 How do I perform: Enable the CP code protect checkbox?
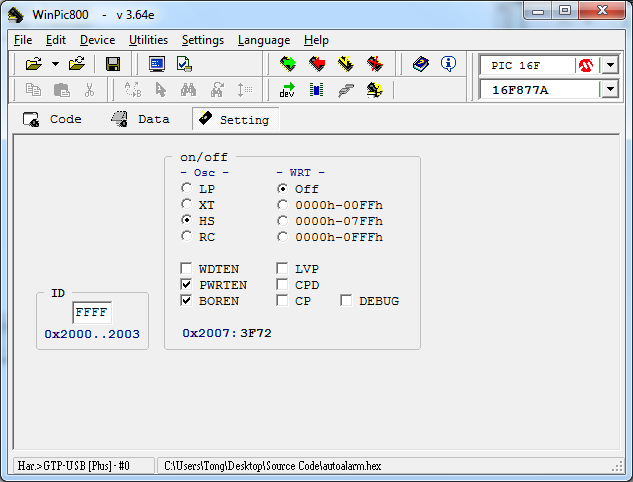coord(282,301)
